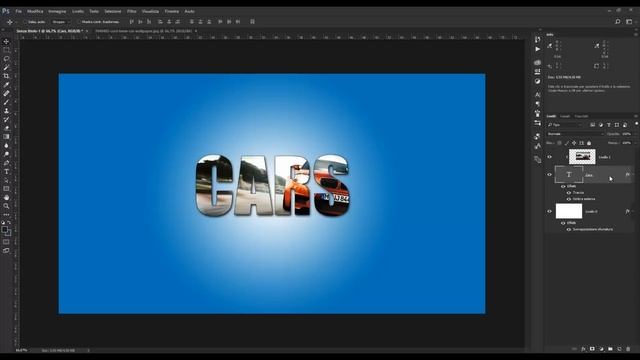Click the background color swatch

pos(8,233)
